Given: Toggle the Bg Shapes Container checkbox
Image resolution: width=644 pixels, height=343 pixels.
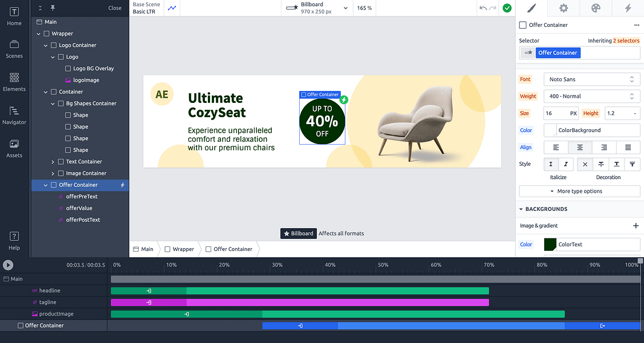Looking at the screenshot, I should point(61,103).
